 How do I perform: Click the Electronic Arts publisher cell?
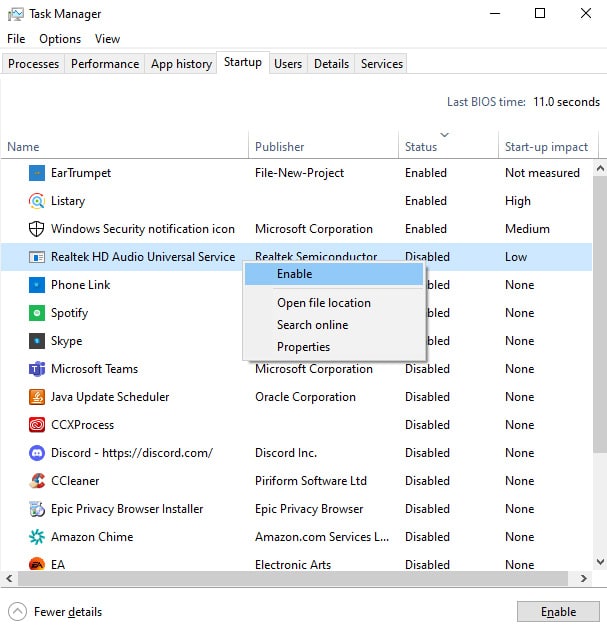click(x=293, y=565)
